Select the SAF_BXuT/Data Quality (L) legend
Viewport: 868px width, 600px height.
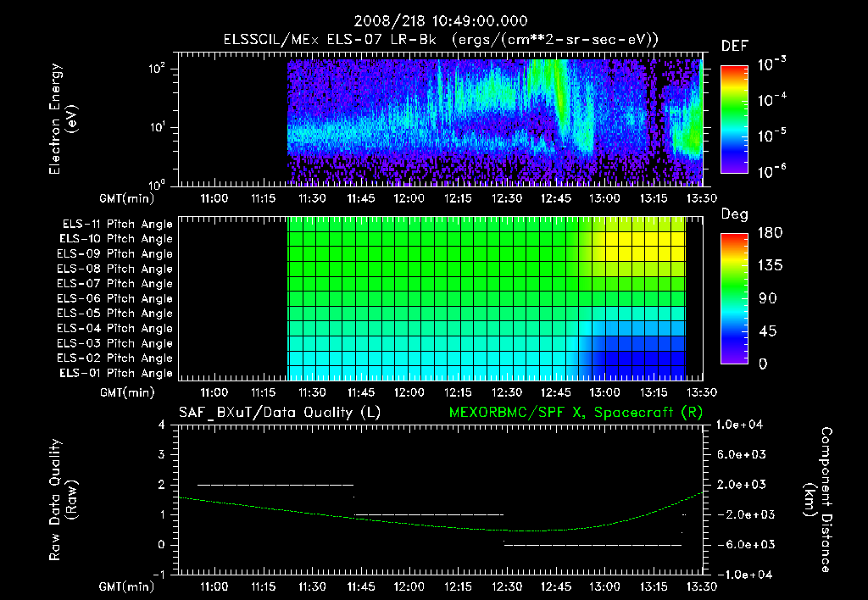point(280,413)
